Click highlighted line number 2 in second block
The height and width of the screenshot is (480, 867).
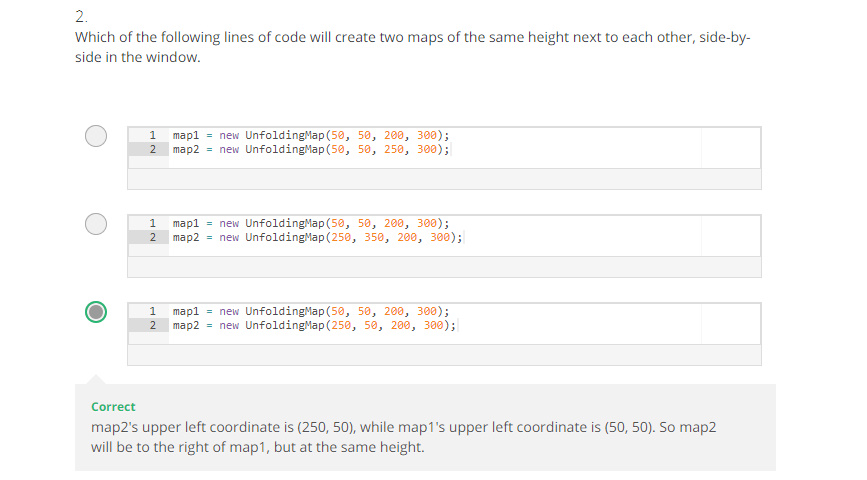153,237
